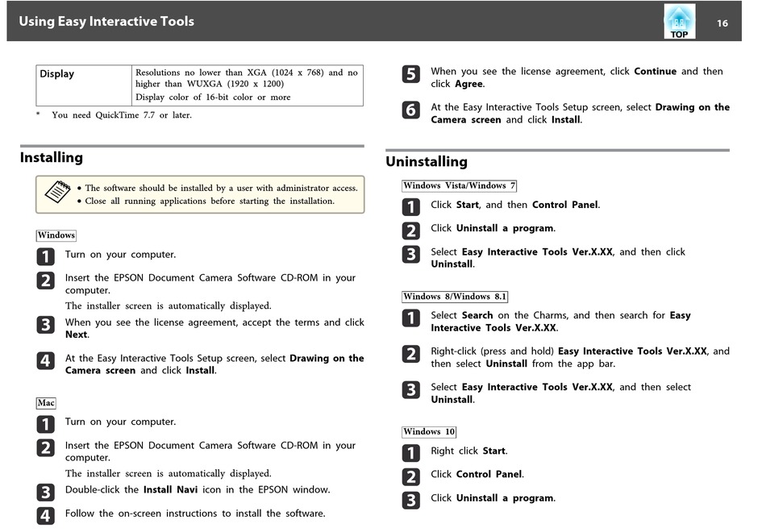The image size is (766, 532).
Task: Click 'Right-click (press and hold) Easy Interactive Tools...' step
Action: (580, 357)
